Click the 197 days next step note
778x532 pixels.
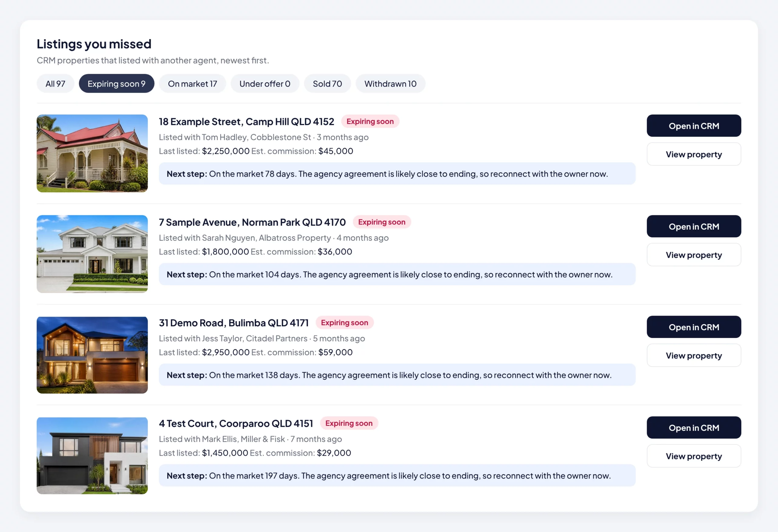coord(397,476)
